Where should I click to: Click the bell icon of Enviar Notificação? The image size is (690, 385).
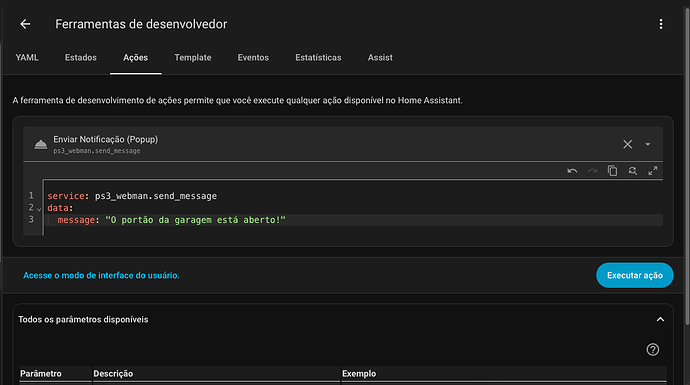[x=41, y=144]
